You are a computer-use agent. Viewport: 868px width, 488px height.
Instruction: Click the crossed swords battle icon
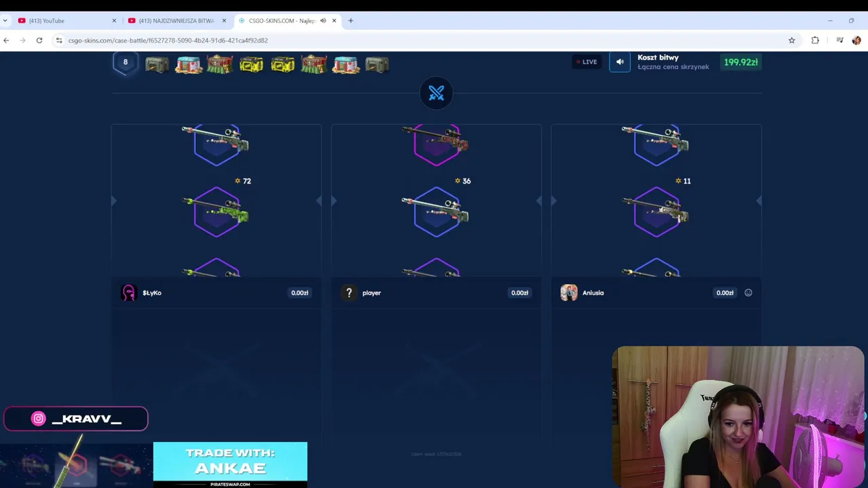pos(436,93)
